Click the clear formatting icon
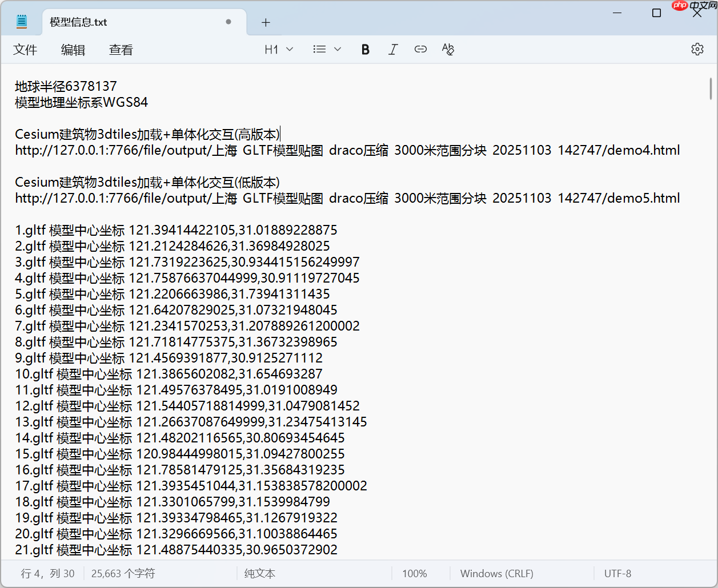This screenshot has height=588, width=718. point(448,49)
